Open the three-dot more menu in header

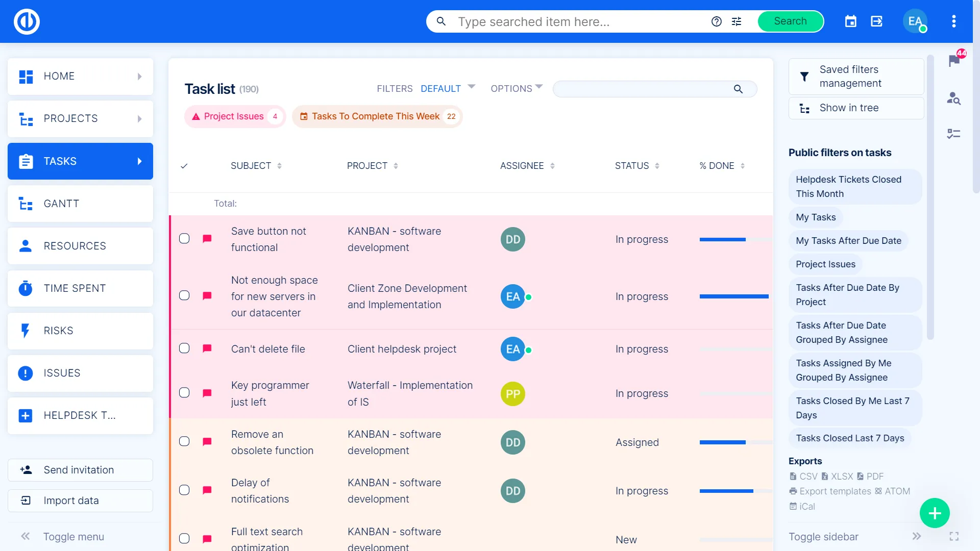pos(953,21)
